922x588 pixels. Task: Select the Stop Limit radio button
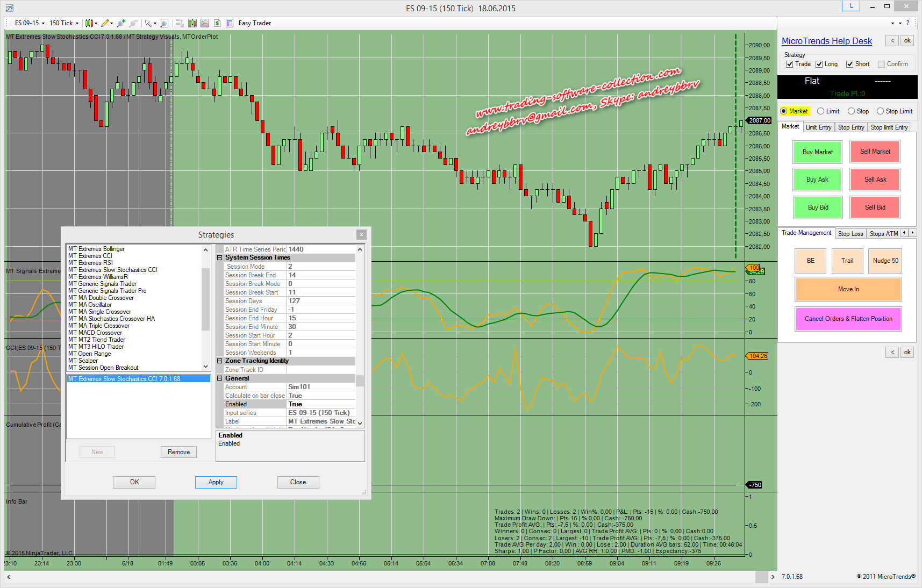click(x=880, y=111)
